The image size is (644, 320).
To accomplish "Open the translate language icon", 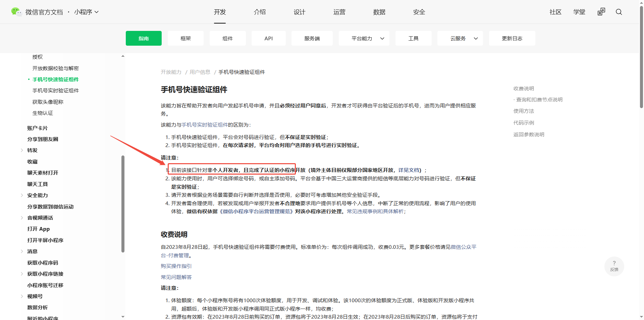I will point(601,12).
